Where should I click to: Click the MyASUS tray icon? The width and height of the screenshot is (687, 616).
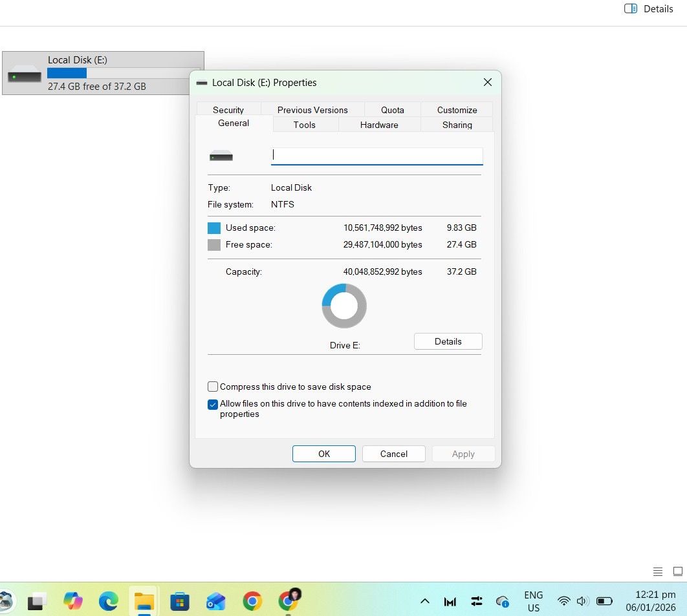(x=450, y=602)
